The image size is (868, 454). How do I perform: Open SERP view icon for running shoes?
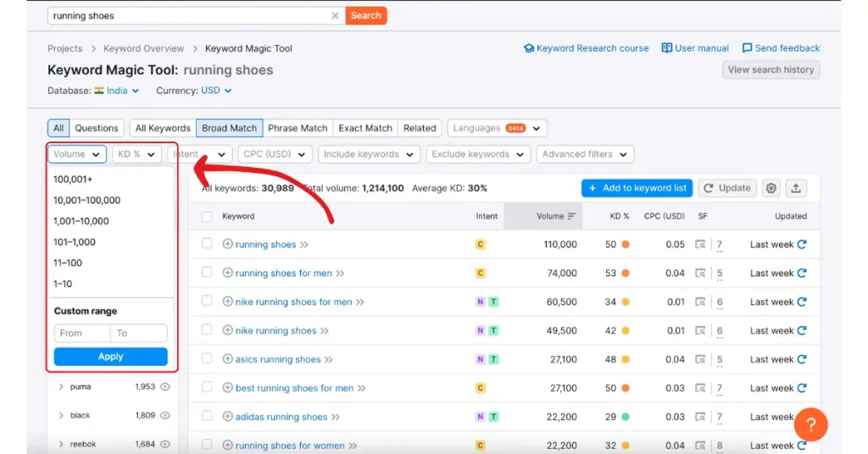point(700,245)
